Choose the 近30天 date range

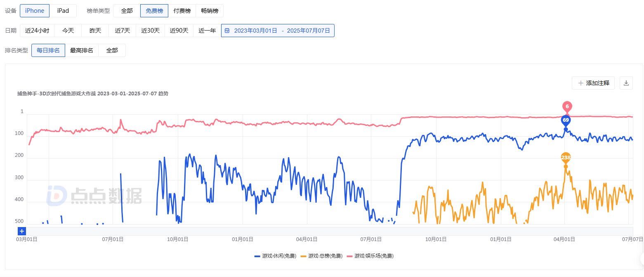150,31
